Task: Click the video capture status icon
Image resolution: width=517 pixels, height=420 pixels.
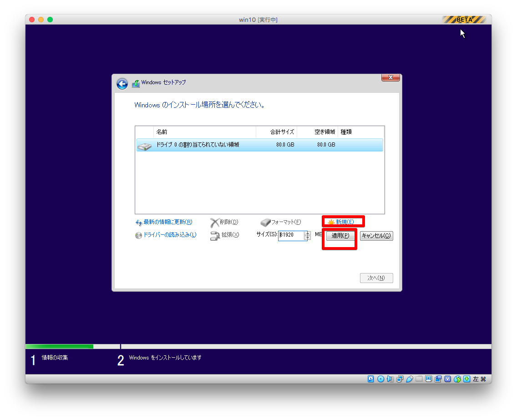Action: (x=438, y=379)
